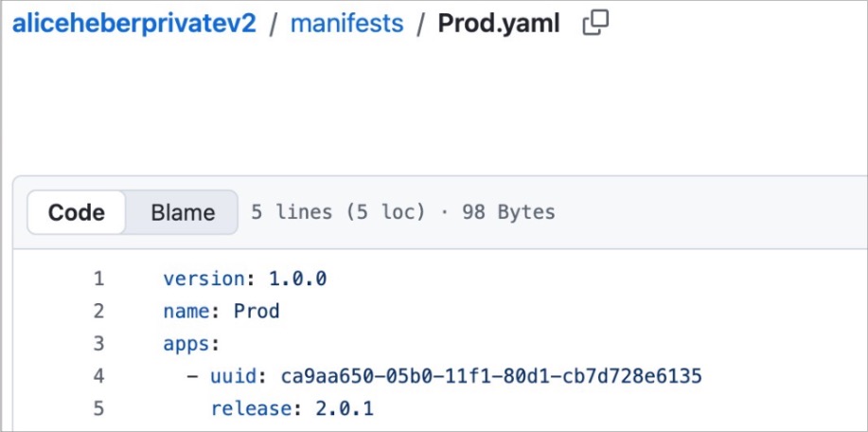The width and height of the screenshot is (868, 432).
Task: Switch to the Code view tab
Action: click(x=77, y=212)
